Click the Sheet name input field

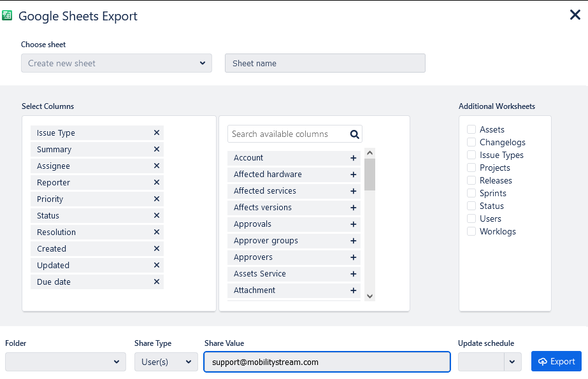click(x=325, y=63)
